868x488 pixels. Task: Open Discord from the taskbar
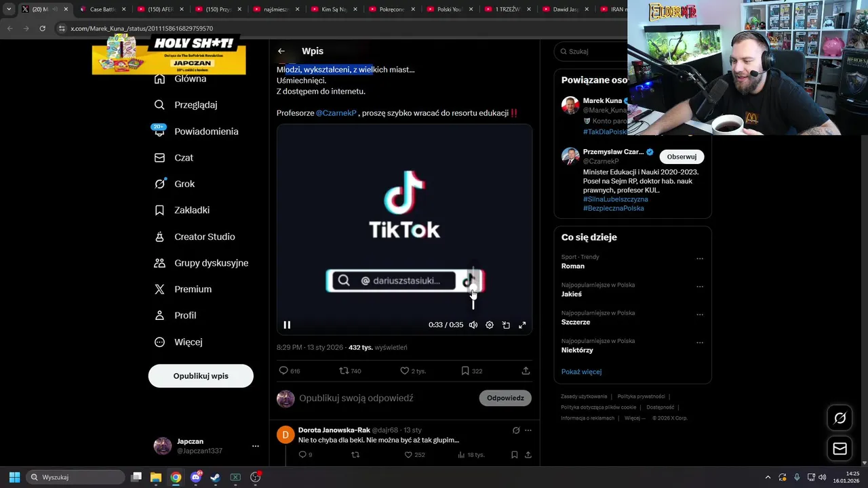tap(196, 477)
